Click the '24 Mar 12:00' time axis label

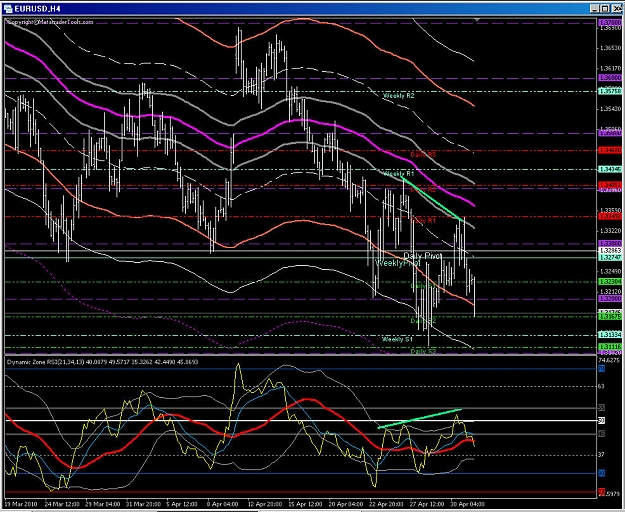pos(61,504)
